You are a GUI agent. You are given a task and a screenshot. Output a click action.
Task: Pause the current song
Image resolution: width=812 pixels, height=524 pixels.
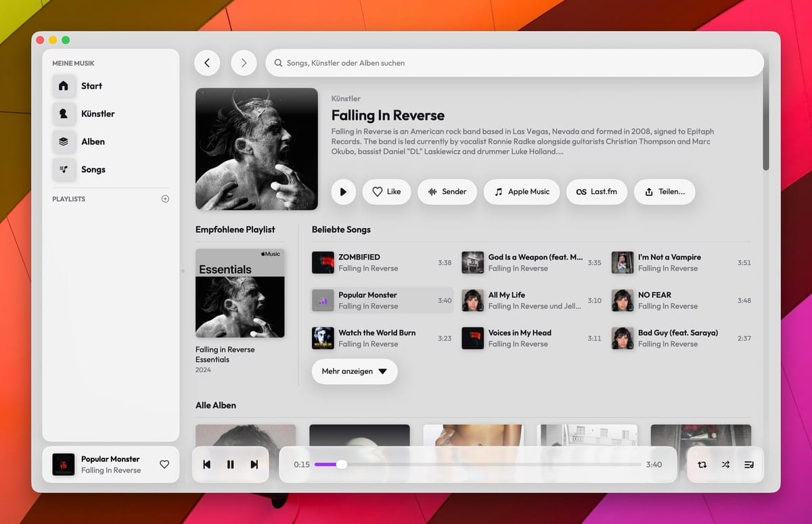coord(230,465)
